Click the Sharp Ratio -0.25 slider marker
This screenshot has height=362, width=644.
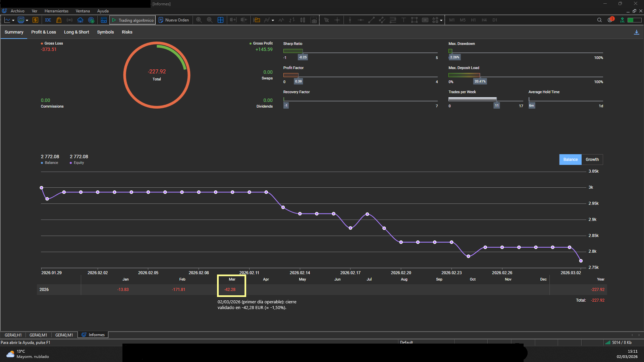(x=303, y=57)
